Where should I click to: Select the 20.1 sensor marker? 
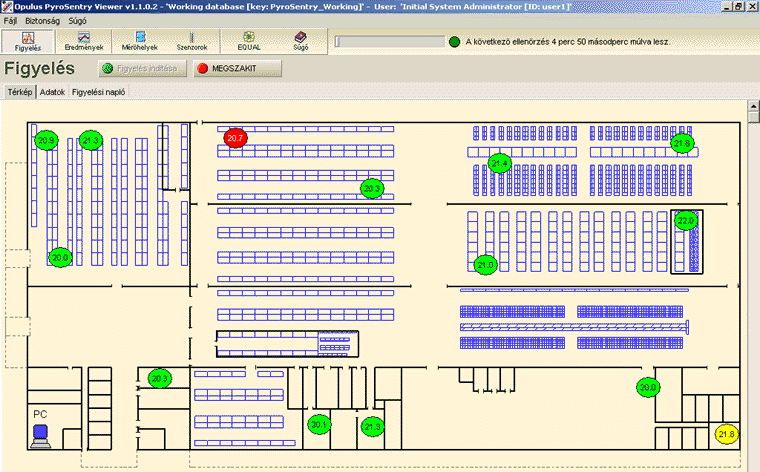point(319,425)
